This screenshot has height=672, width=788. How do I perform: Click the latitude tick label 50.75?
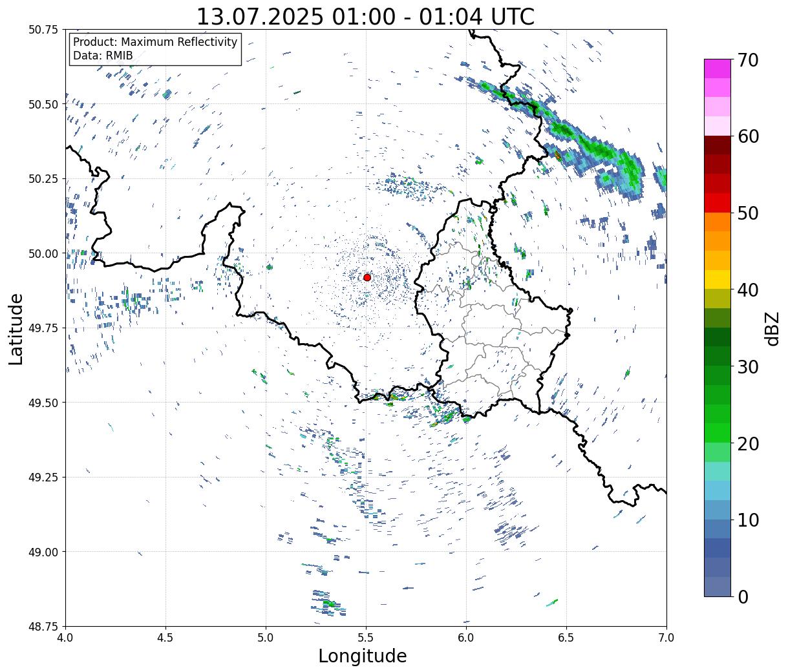44,30
